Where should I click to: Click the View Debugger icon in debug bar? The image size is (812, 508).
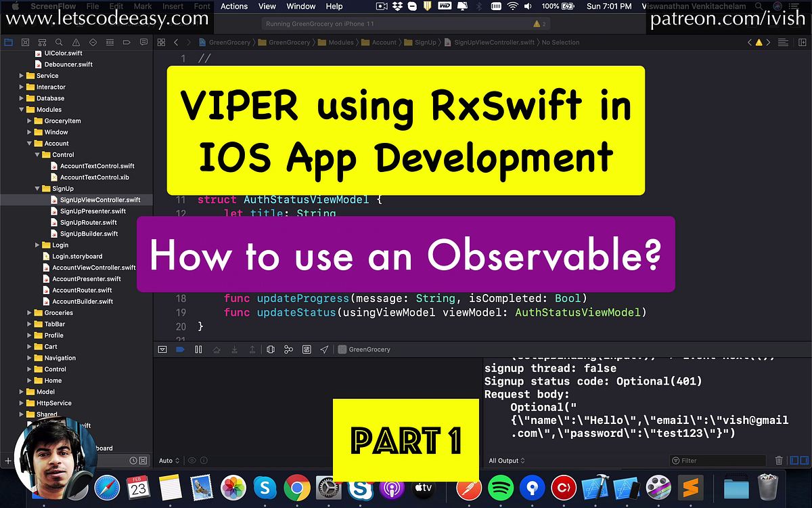tap(270, 349)
